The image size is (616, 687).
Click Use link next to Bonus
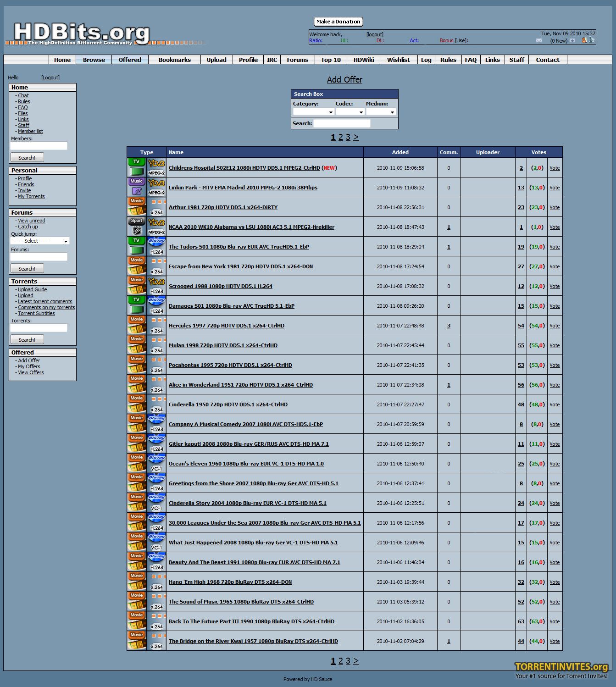tap(461, 40)
